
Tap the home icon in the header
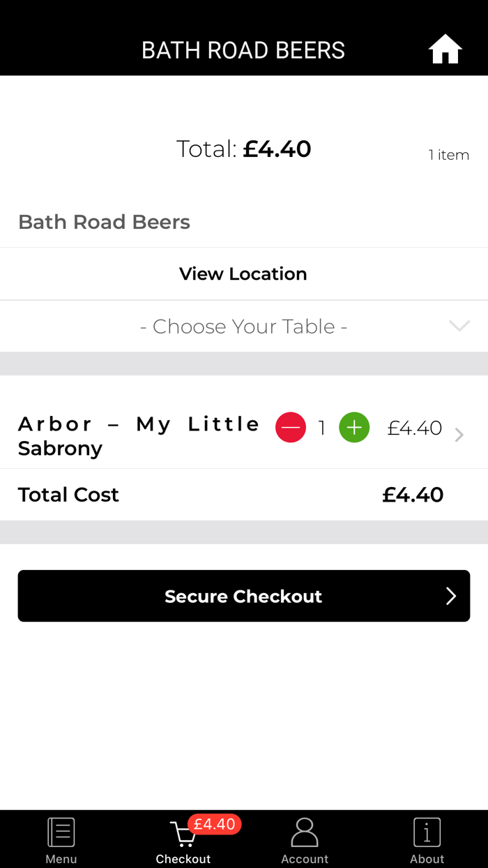tap(445, 49)
